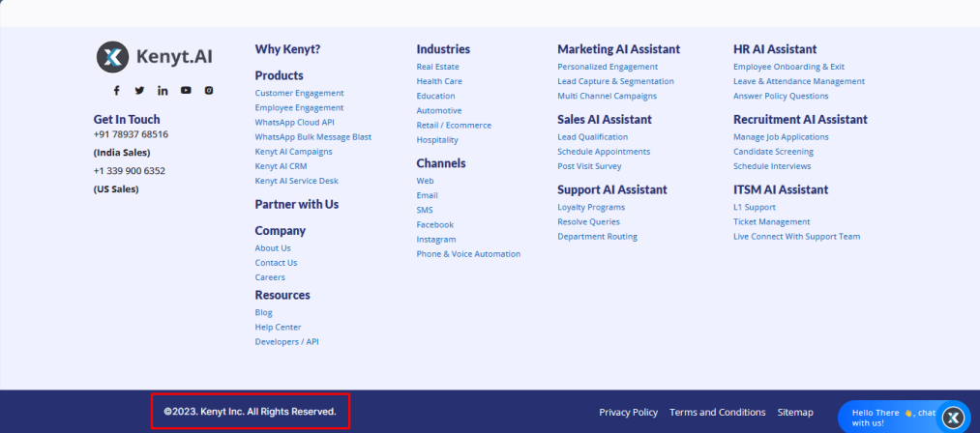Open the Email channel link
Screen dimensions: 980x433
pos(427,195)
